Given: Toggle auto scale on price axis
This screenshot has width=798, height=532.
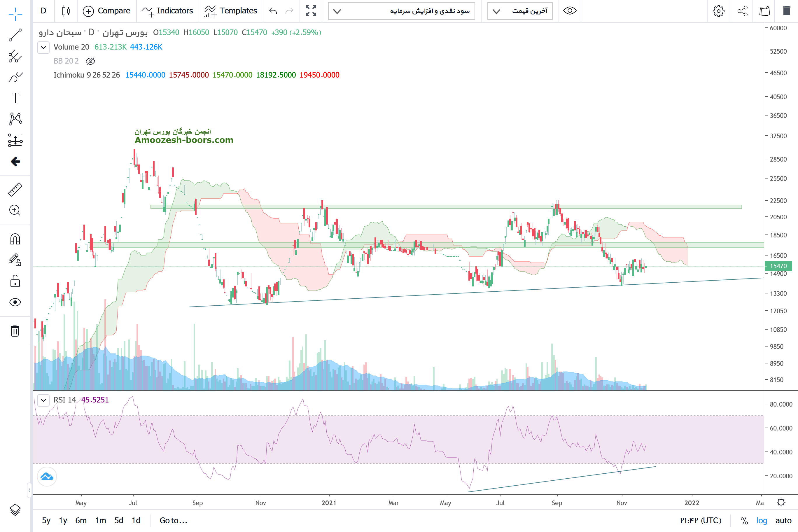Looking at the screenshot, I should pyautogui.click(x=783, y=520).
